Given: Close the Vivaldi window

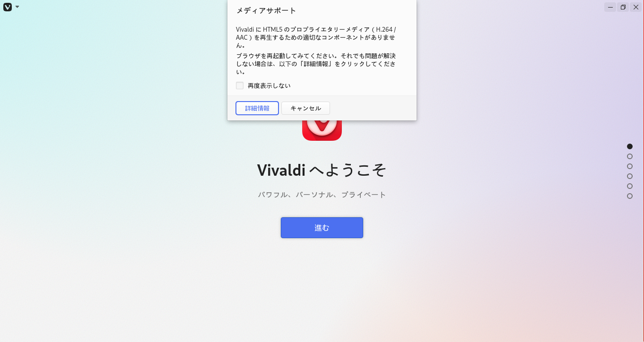Looking at the screenshot, I should pyautogui.click(x=636, y=7).
